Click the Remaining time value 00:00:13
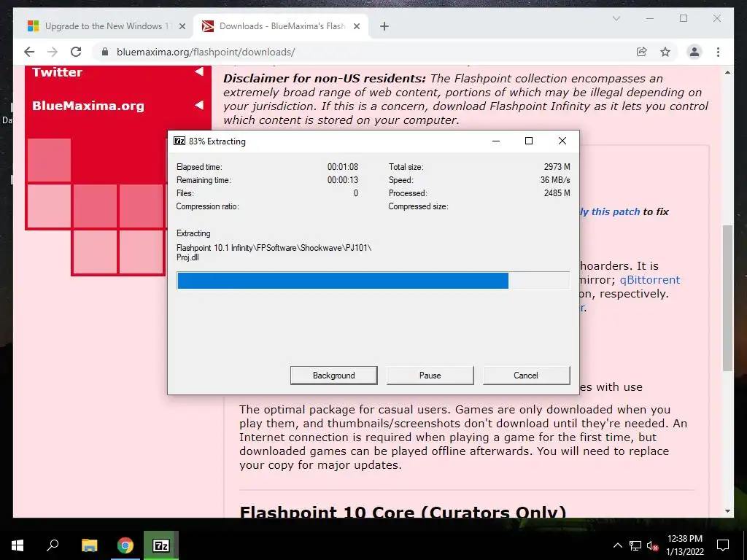Image resolution: width=747 pixels, height=560 pixels. coord(343,180)
